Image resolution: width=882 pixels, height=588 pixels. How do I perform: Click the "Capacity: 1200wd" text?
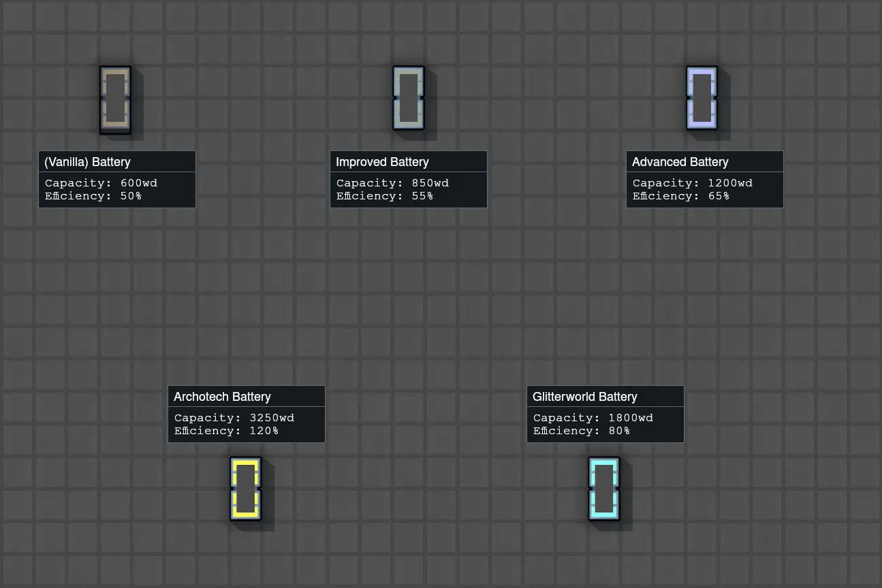(692, 183)
